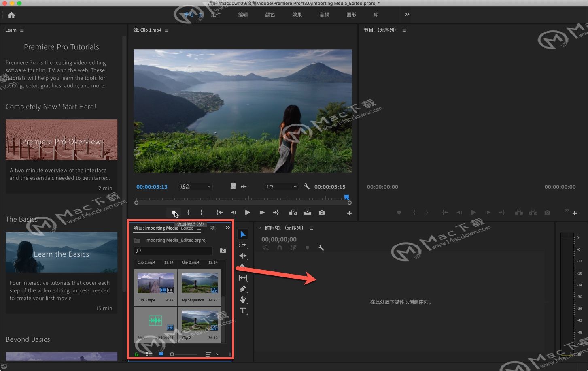This screenshot has width=588, height=371.
Task: Switch to the 颜色 workspace
Action: [x=270, y=15]
